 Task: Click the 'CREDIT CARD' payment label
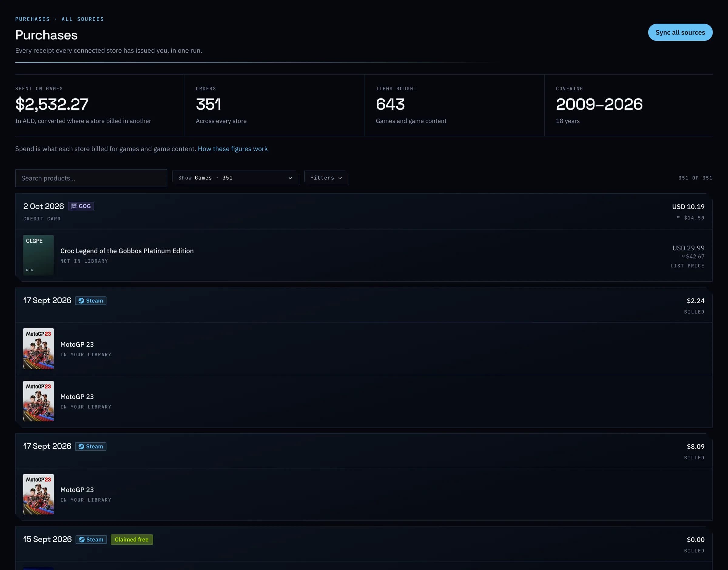(42, 219)
